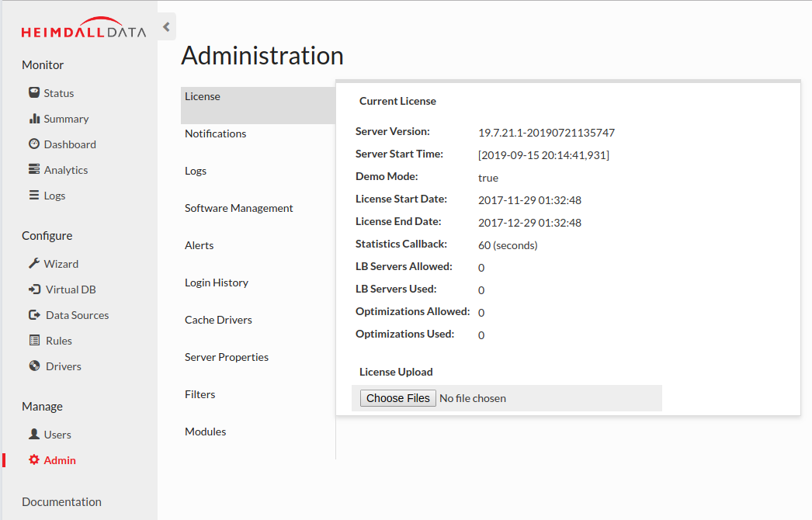Collapse the sidebar with chevron arrow

166,27
